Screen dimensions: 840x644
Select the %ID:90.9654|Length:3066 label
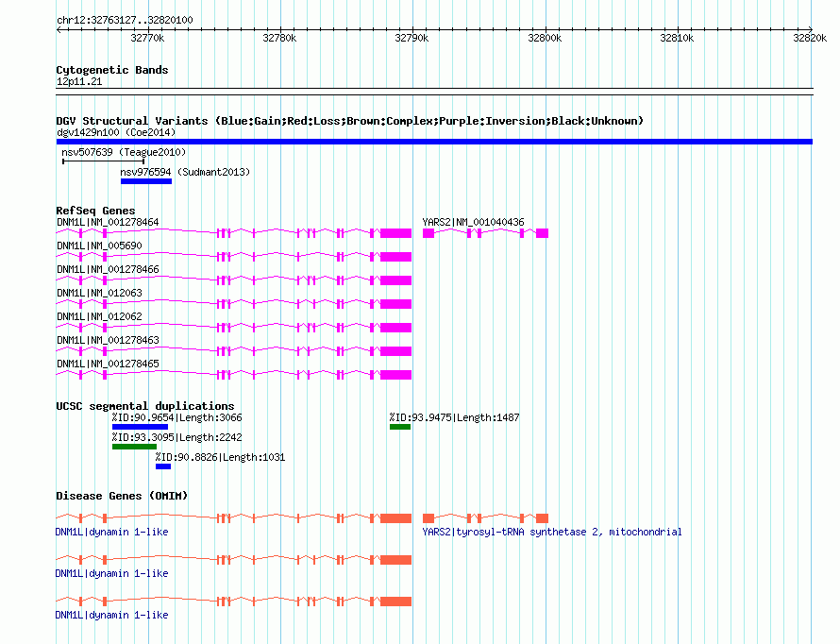(176, 417)
